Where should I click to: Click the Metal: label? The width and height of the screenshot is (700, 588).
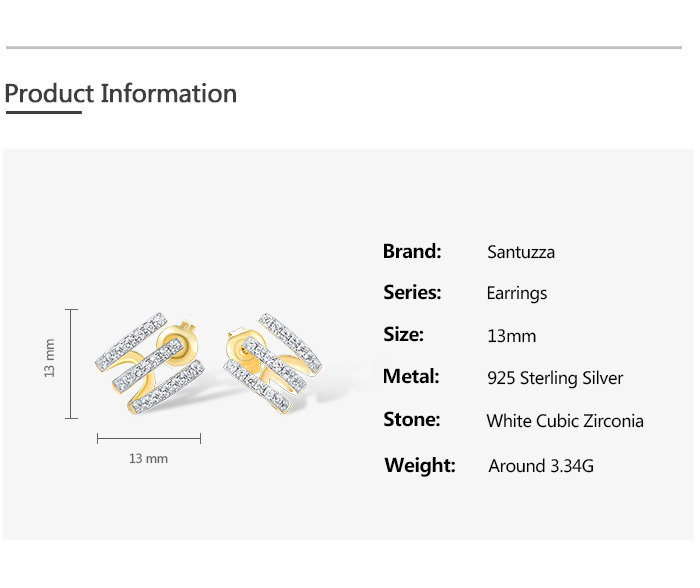click(x=411, y=377)
